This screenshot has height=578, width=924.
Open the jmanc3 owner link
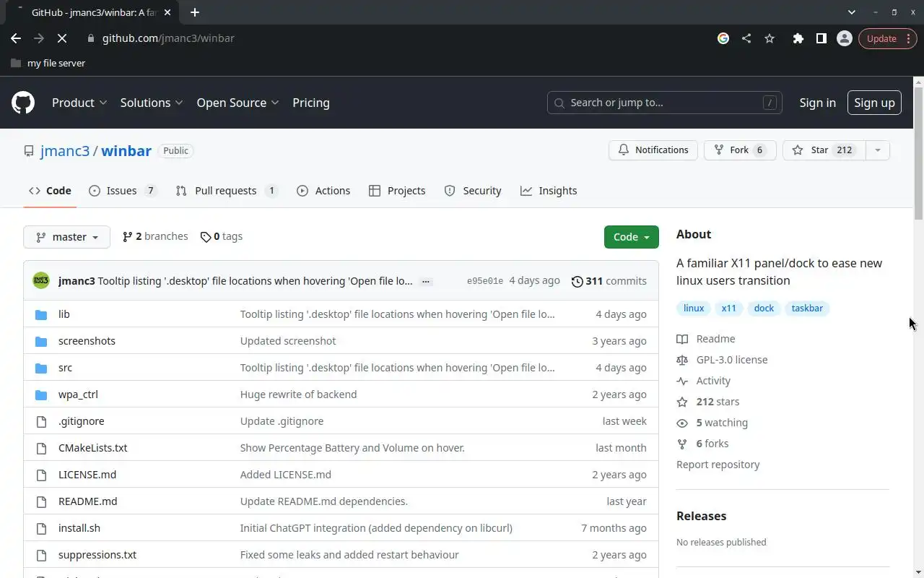65,150
